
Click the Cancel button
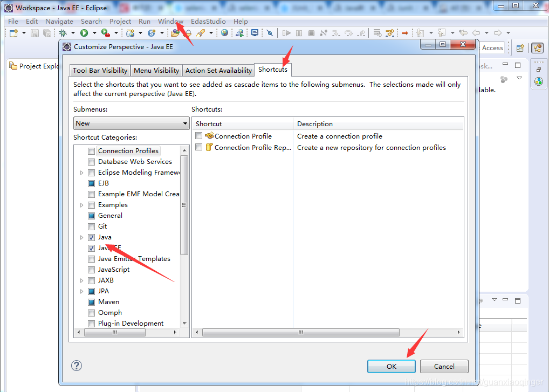click(444, 367)
